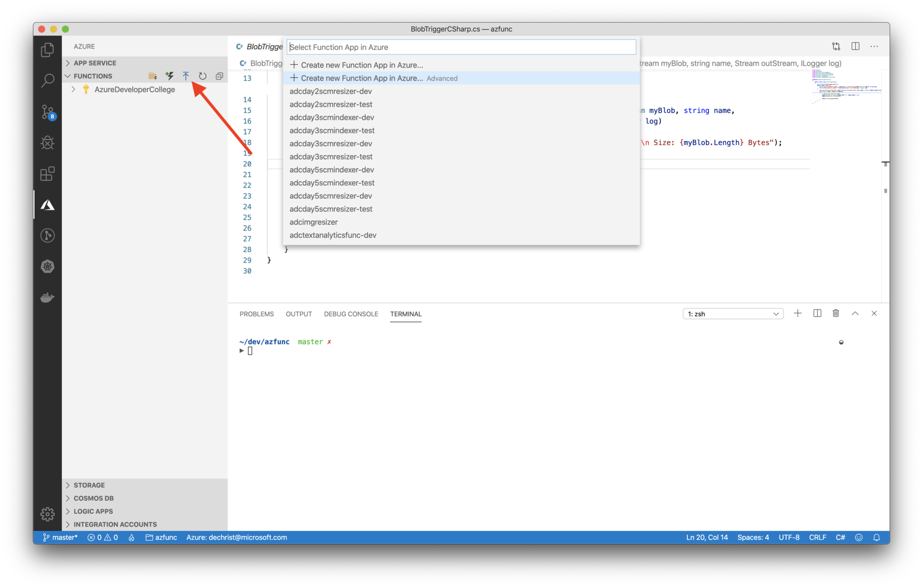This screenshot has height=588, width=923.
Task: Open the Azure extension sidebar icon
Action: pos(47,204)
